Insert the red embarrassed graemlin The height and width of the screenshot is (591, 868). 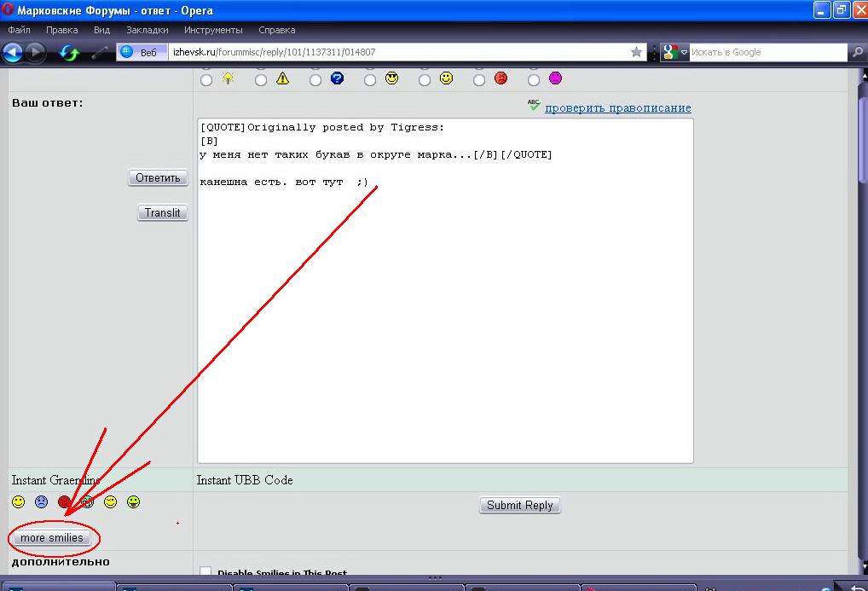pos(64,501)
